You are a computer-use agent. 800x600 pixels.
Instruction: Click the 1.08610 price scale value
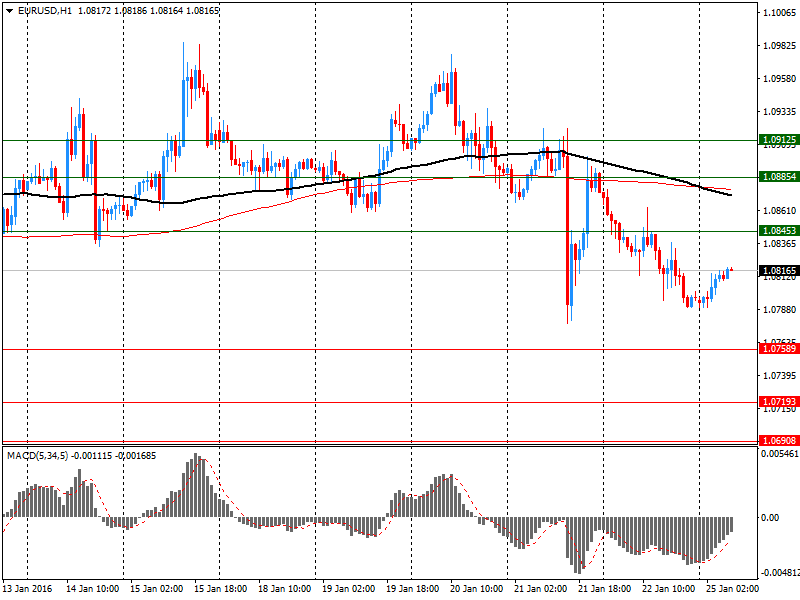pyautogui.click(x=780, y=210)
